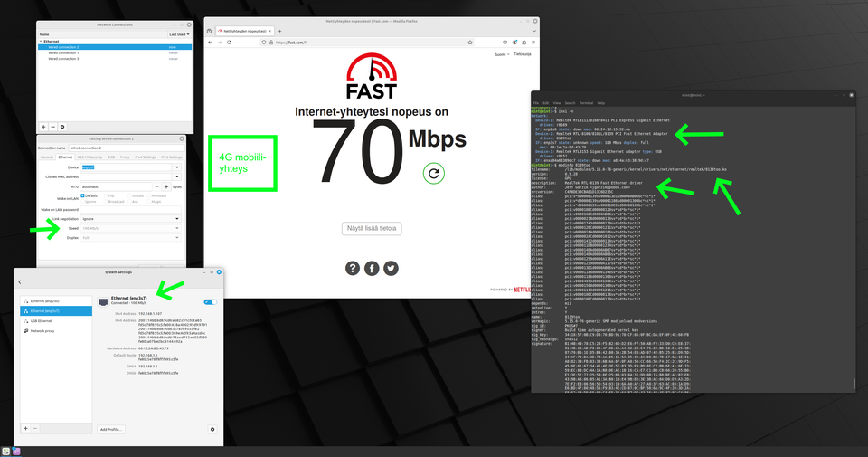The height and width of the screenshot is (457, 868).
Task: Click the site security padlock icon
Action: 270,43
